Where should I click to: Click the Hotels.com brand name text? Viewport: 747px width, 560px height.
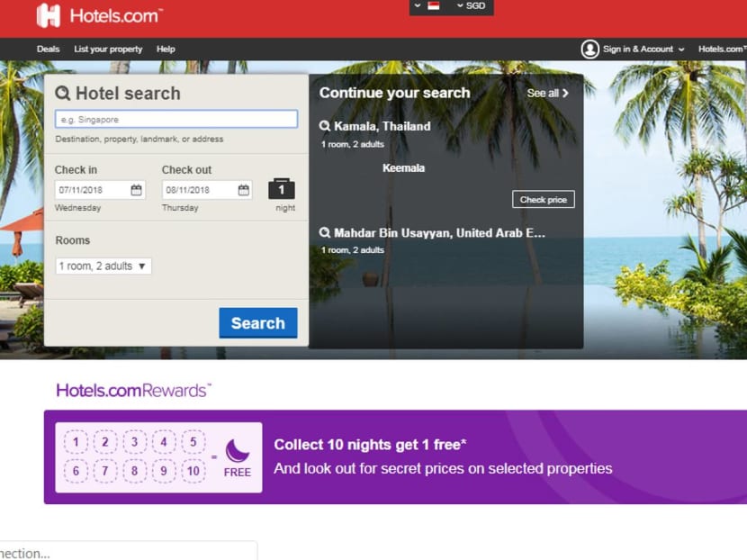click(116, 16)
